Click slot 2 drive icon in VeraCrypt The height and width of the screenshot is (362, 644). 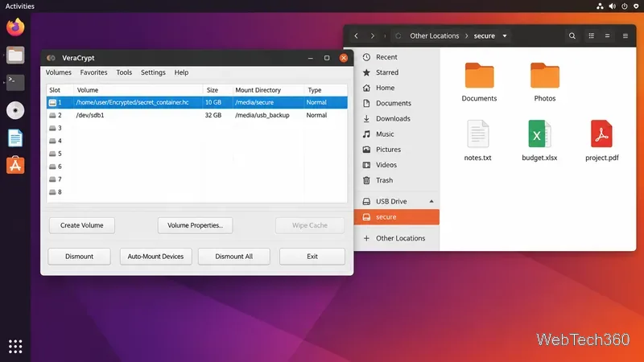pos(52,115)
